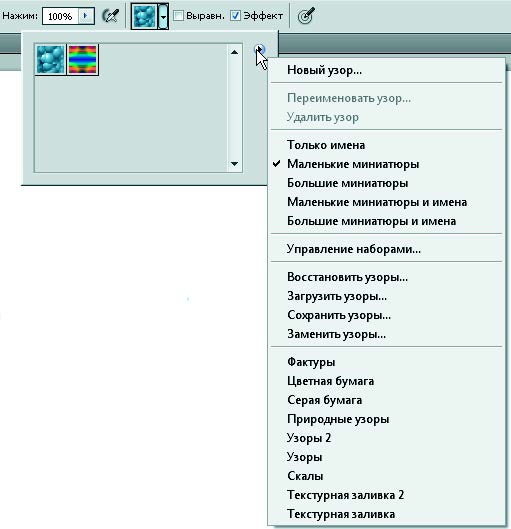
Task: Open Управление наборами... menu item
Action: click(x=387, y=249)
